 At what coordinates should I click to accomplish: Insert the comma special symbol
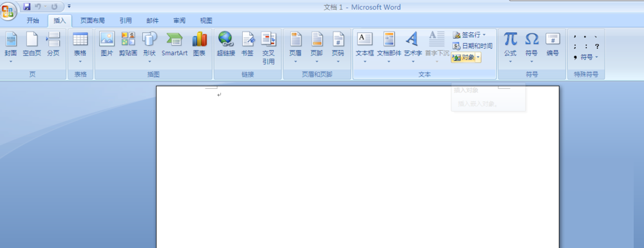click(575, 37)
